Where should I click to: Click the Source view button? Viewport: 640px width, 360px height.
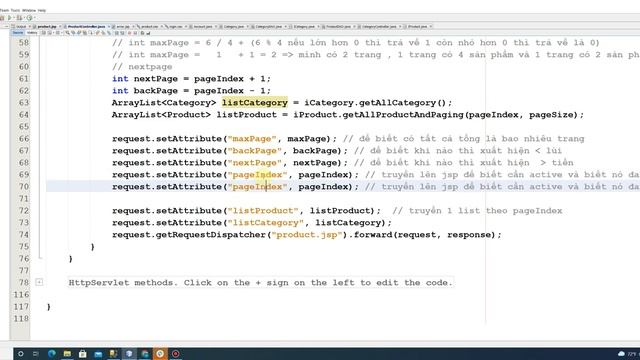(x=18, y=33)
